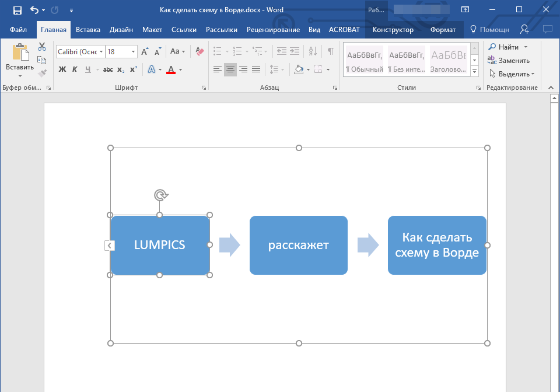The height and width of the screenshot is (392, 560).
Task: Apply red font color A
Action: (x=171, y=69)
